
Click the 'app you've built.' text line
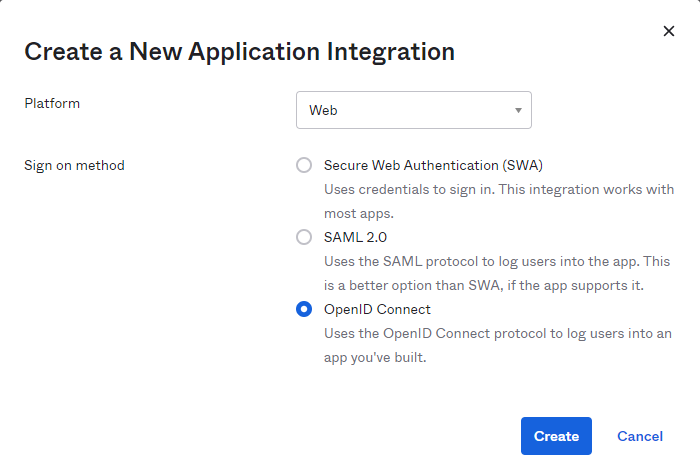(x=375, y=358)
